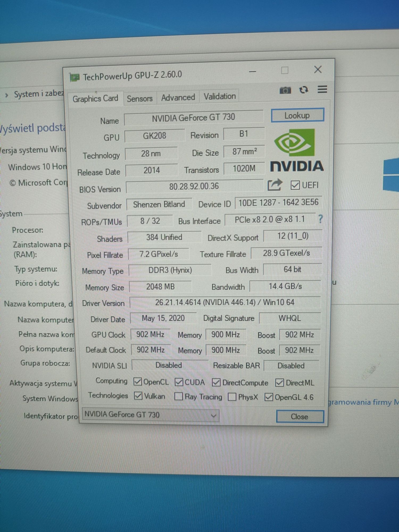Click the BIOS export share icon

(275, 185)
